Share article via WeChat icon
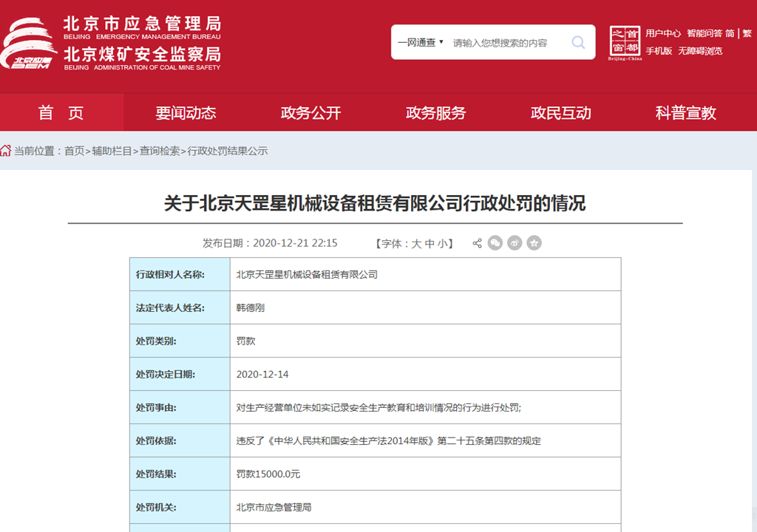The image size is (757, 532). (495, 243)
